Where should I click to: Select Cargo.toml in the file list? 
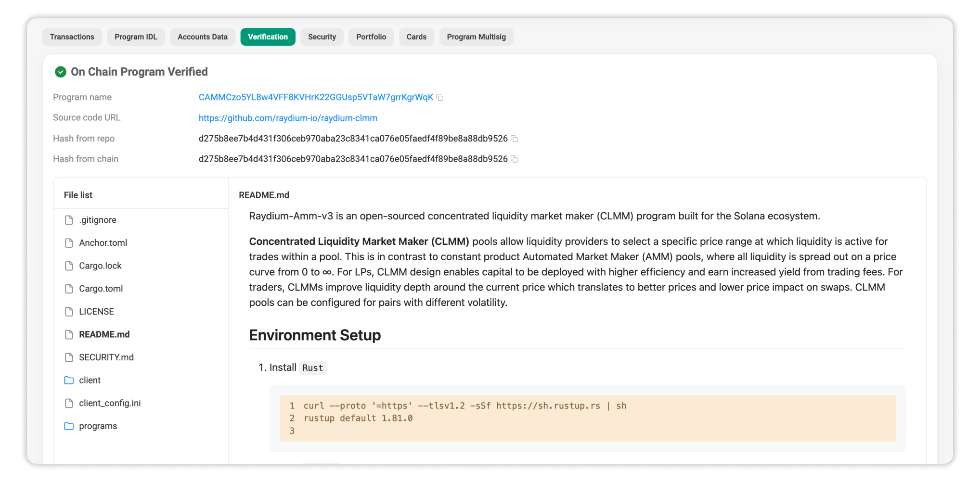(101, 289)
